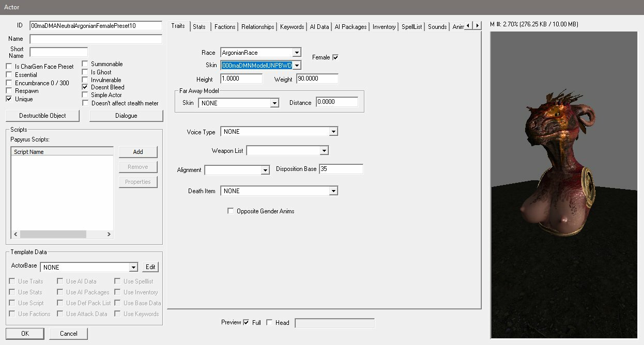
Task: Click Edit next to ActorBase
Action: coord(150,267)
